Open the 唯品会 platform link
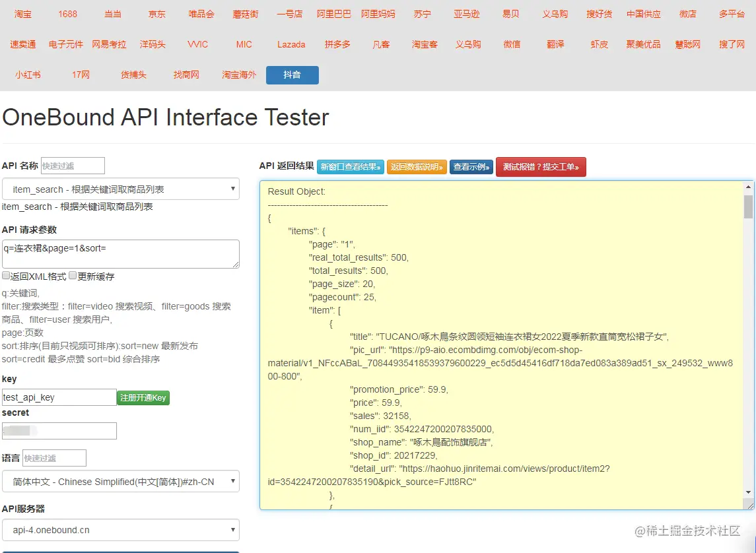The height and width of the screenshot is (553, 756). [201, 14]
